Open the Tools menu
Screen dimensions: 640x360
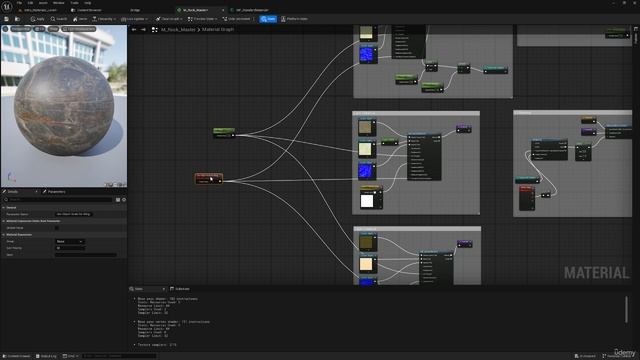[74, 3]
